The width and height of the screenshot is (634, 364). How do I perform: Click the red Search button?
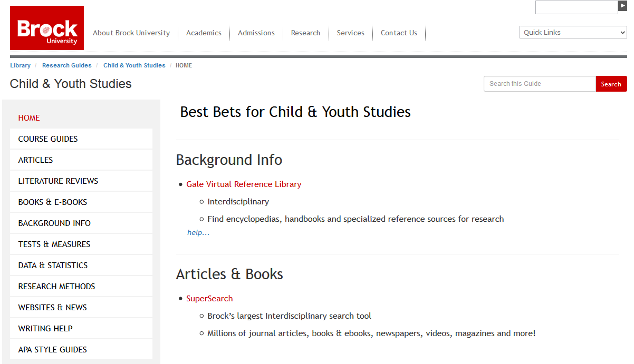click(x=611, y=84)
